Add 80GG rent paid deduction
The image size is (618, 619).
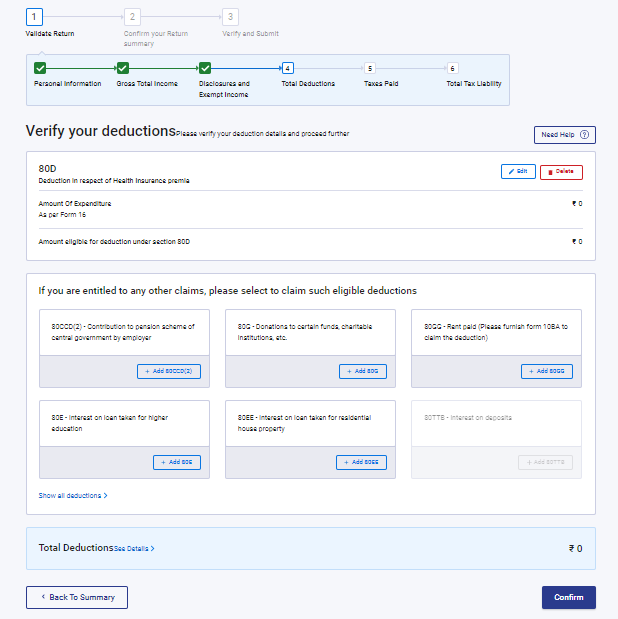(x=547, y=371)
